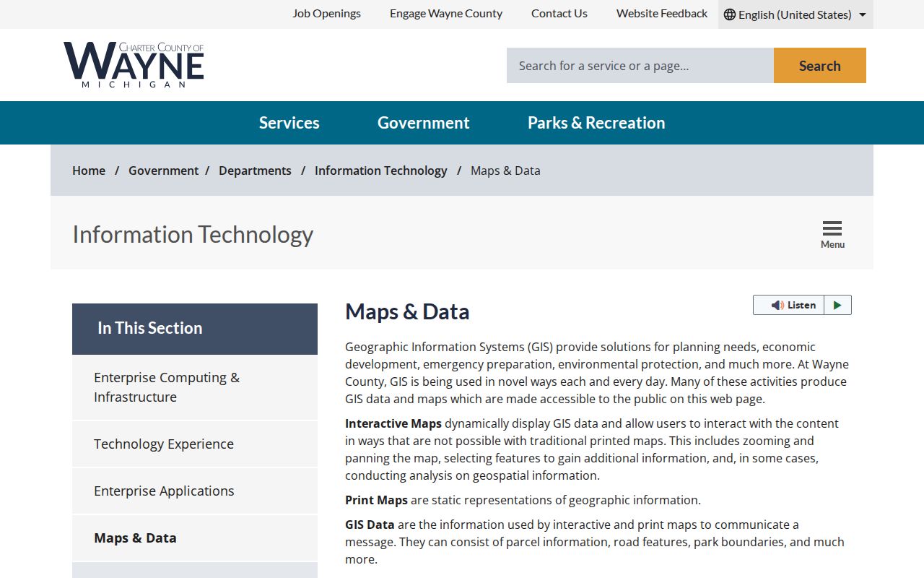924x578 pixels.
Task: Open Engage Wayne County link
Action: (446, 14)
